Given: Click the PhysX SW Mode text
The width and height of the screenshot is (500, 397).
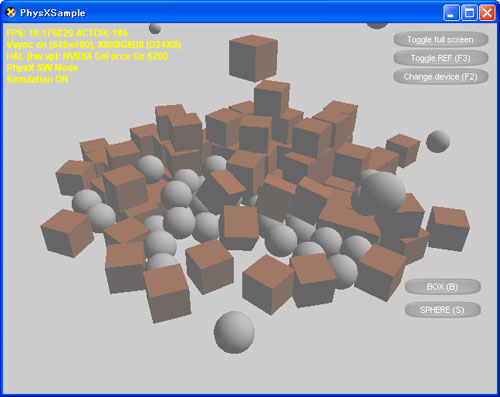Looking at the screenshot, I should pos(42,68).
